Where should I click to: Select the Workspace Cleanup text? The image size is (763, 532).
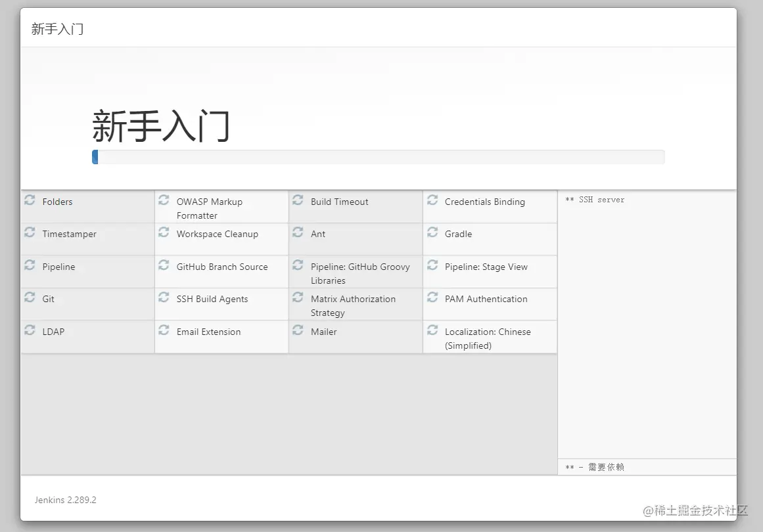218,234
